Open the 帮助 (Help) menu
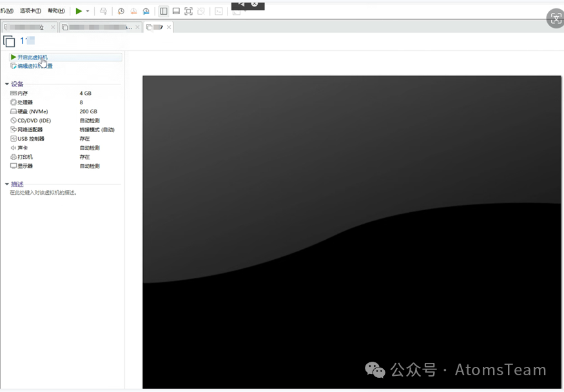Screen dimensions: 564x392 (x=56, y=11)
